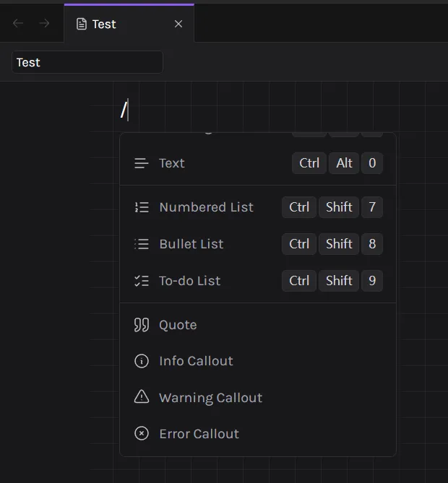Pick the Warning Callout triangle icon

[142, 398]
